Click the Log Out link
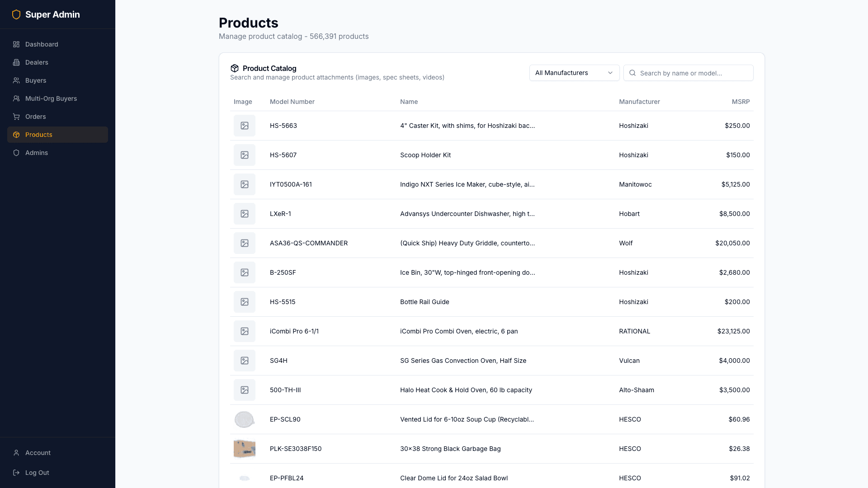 (x=57, y=473)
